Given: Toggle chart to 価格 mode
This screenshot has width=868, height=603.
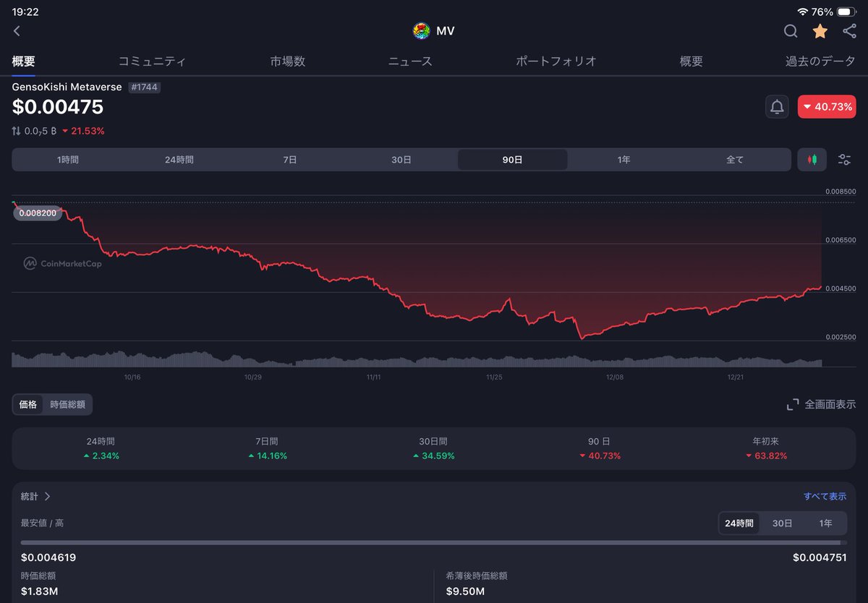Looking at the screenshot, I should (28, 404).
